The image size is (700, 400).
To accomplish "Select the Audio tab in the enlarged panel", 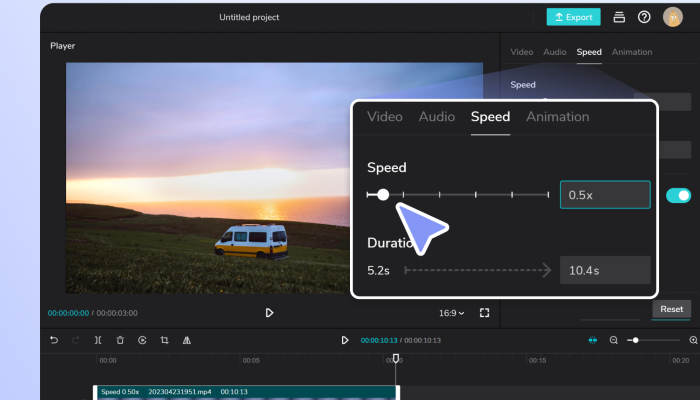I will (x=436, y=117).
